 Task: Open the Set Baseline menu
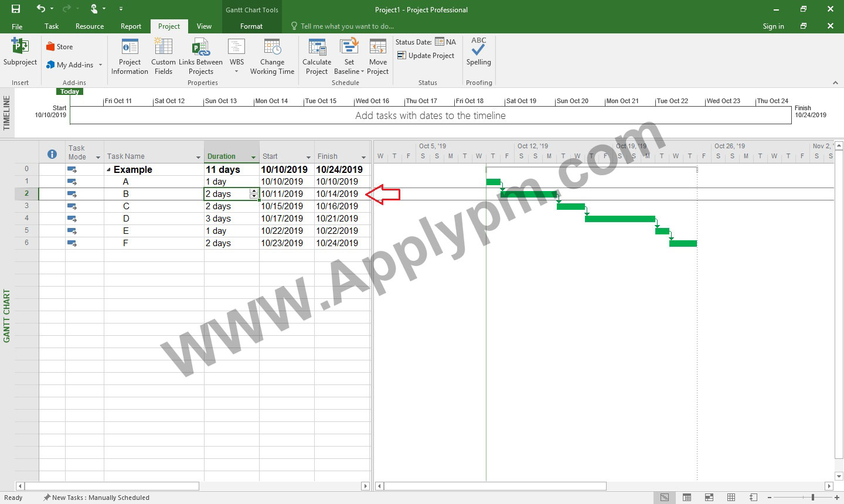[x=349, y=57]
